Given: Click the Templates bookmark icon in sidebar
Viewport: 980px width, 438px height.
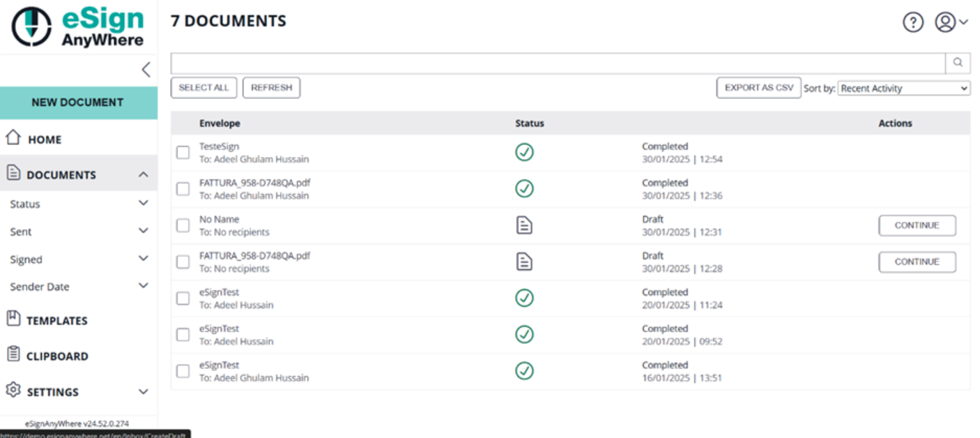Looking at the screenshot, I should pyautogui.click(x=13, y=319).
